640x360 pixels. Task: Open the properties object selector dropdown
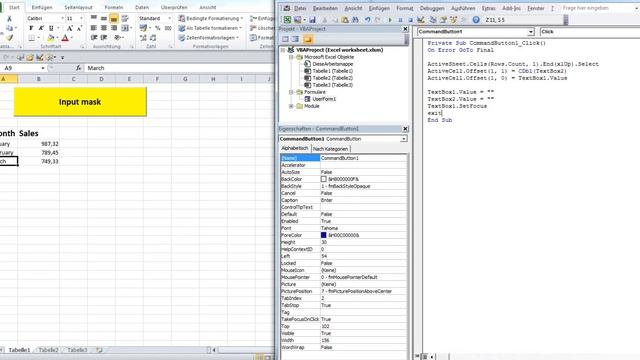[x=403, y=139]
